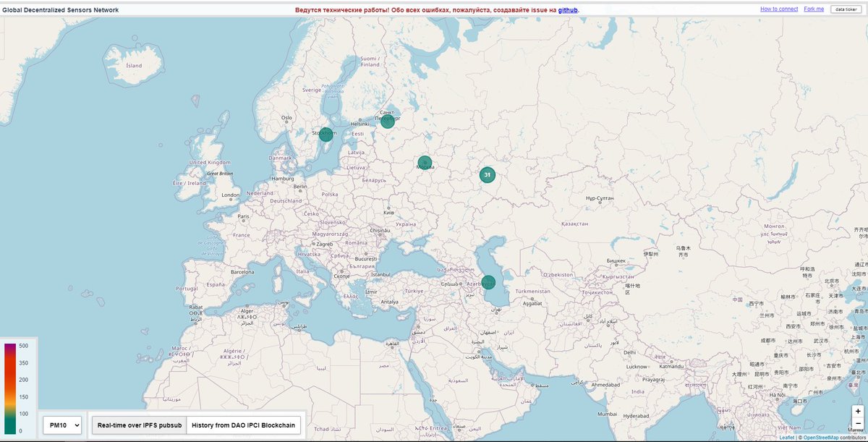Open the sensor cluster marker over Stockholm
The height and width of the screenshot is (442, 868).
pos(326,134)
